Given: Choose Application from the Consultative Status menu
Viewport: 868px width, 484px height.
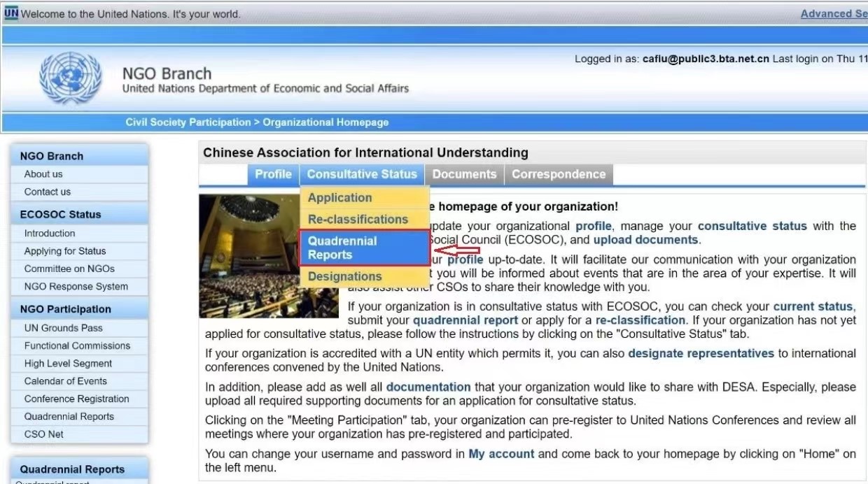Looking at the screenshot, I should tap(364, 198).
